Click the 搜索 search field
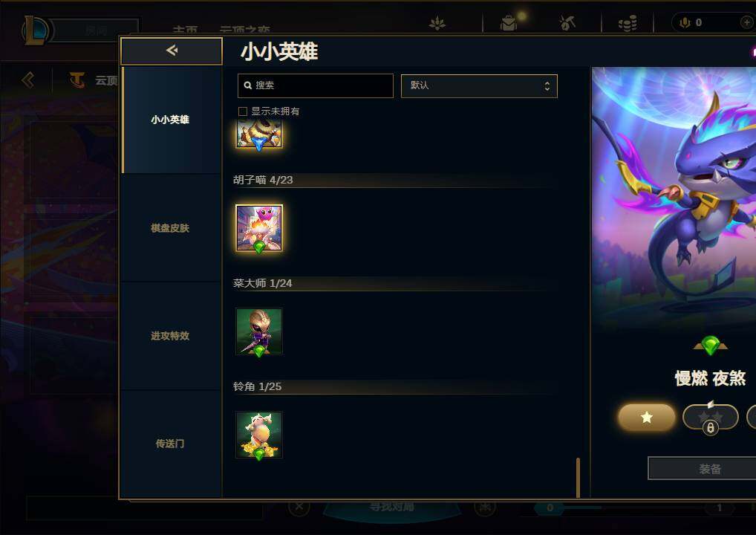The height and width of the screenshot is (535, 756). pos(316,85)
